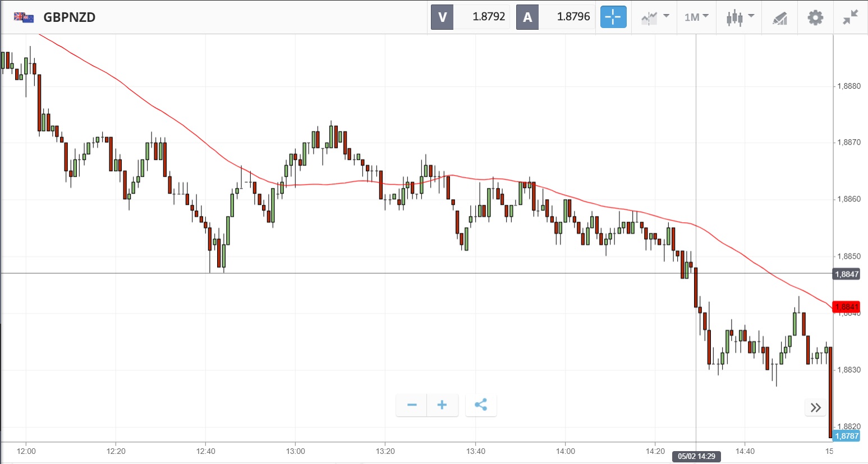Click the A buy price 1.8796 button
The image size is (868, 464).
pos(555,17)
